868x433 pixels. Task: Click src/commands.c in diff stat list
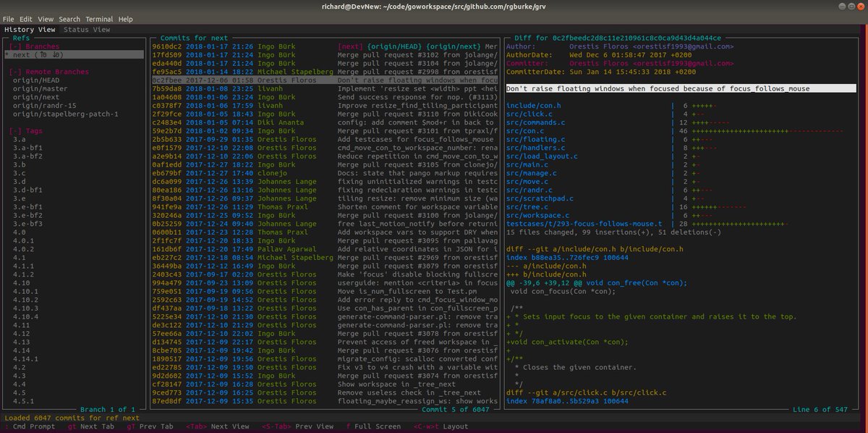tap(535, 122)
